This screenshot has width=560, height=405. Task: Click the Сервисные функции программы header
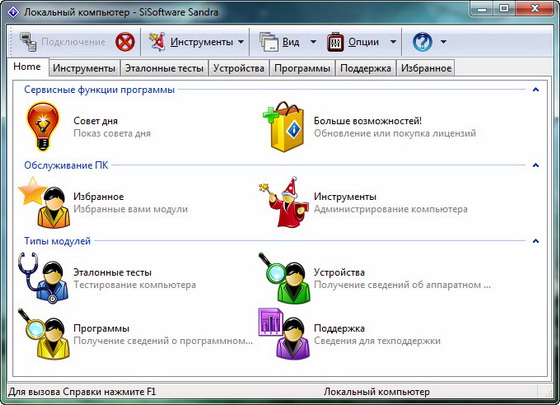coord(99,89)
